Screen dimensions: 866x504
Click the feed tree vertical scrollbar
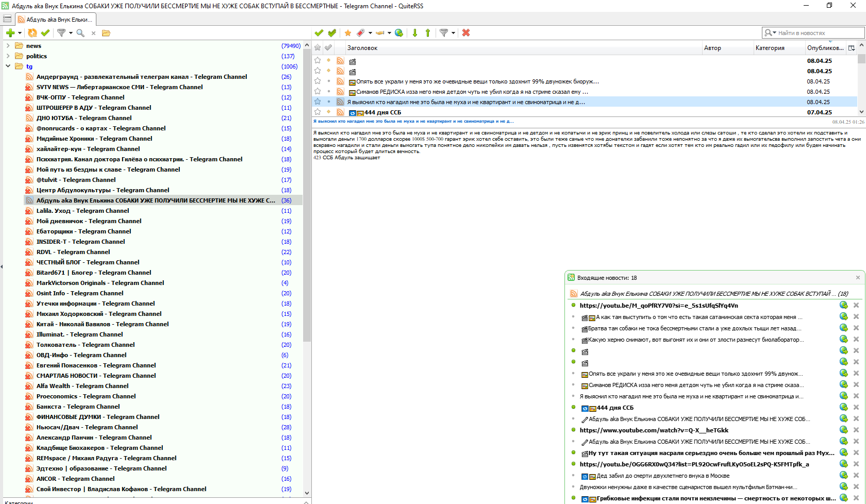[x=307, y=196]
